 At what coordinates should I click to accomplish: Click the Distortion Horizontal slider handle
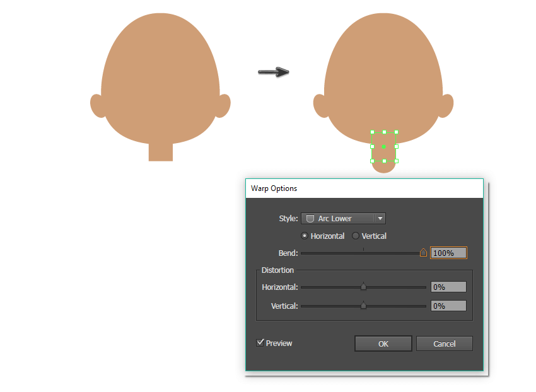(x=363, y=287)
